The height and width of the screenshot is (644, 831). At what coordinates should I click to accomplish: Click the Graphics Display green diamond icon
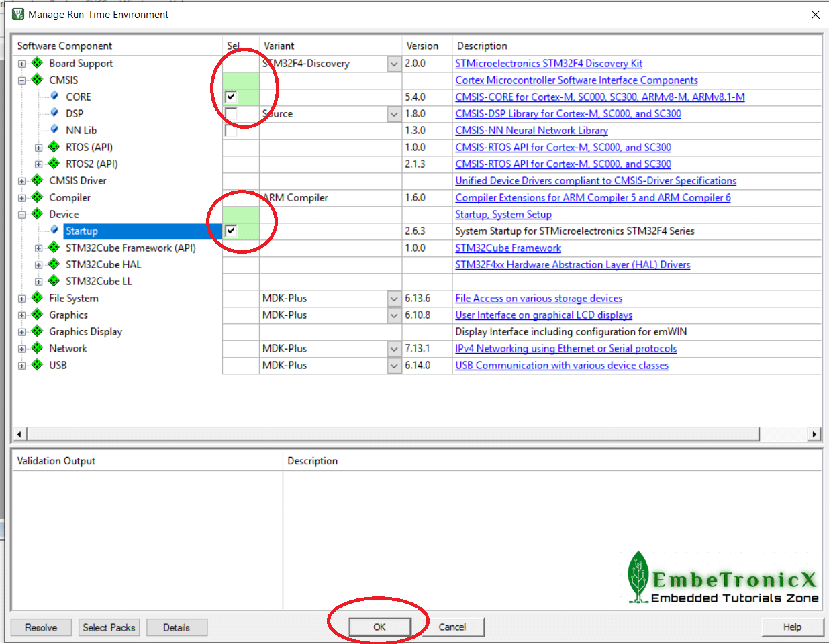click(38, 331)
